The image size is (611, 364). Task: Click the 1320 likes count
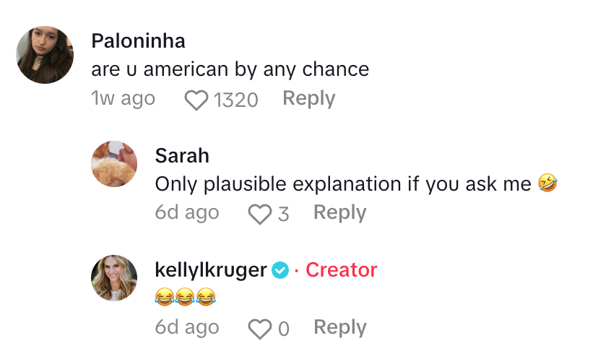[x=235, y=100]
